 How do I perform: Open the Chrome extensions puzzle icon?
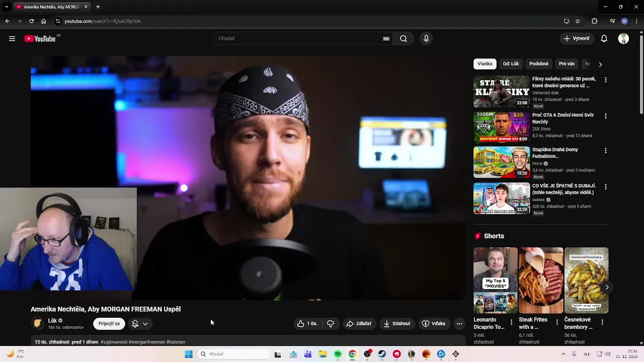click(595, 21)
